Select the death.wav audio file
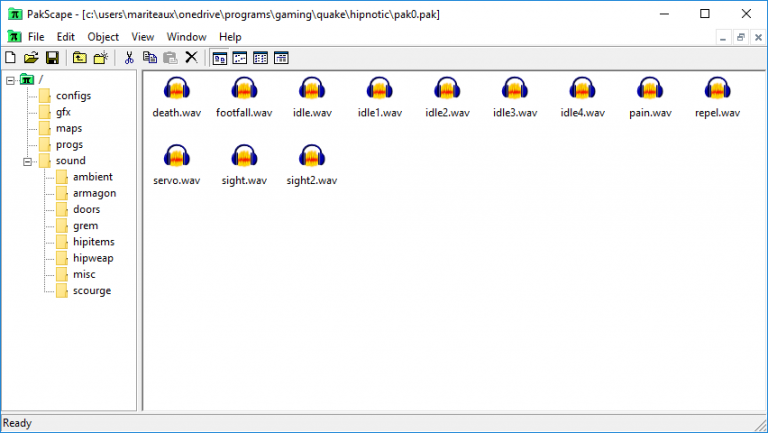This screenshot has height=433, width=768. (x=177, y=97)
